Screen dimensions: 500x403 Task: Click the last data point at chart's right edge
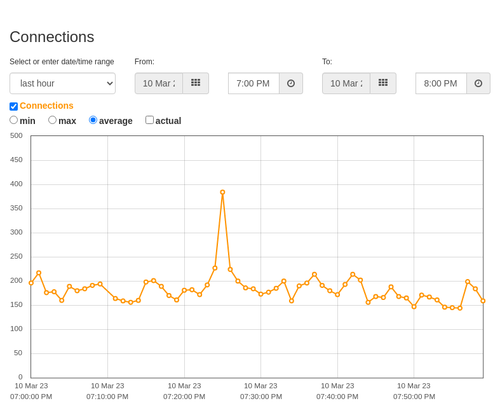483,301
